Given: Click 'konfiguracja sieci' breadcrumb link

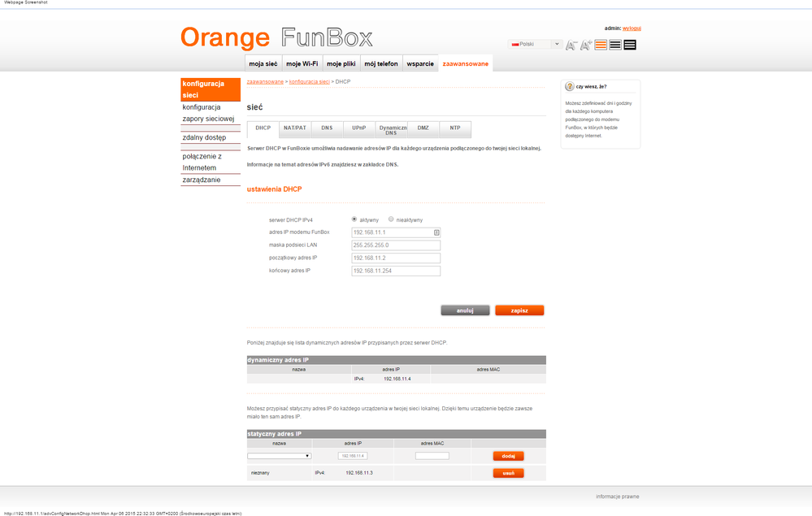Looking at the screenshot, I should (x=309, y=82).
